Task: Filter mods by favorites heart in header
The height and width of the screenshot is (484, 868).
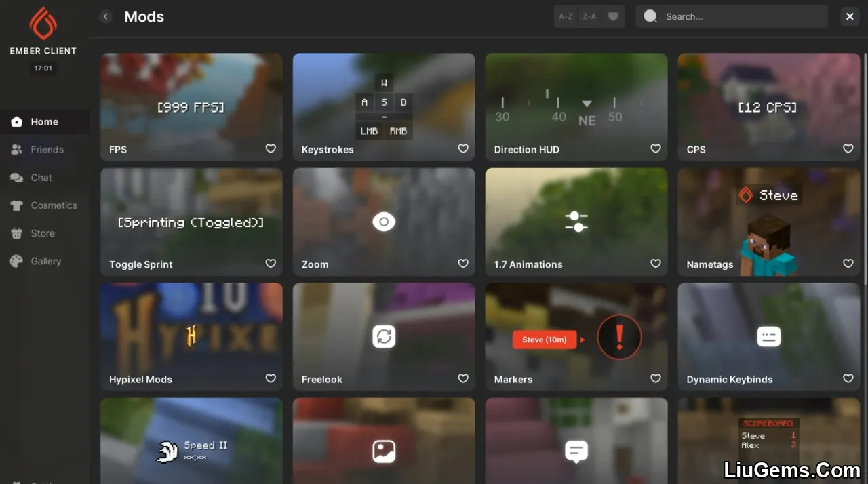Action: coord(613,16)
